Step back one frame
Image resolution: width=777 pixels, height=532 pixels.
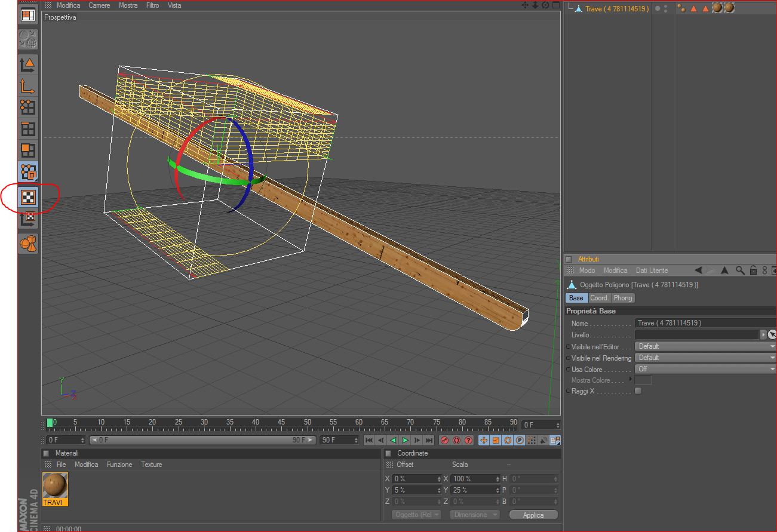[381, 440]
